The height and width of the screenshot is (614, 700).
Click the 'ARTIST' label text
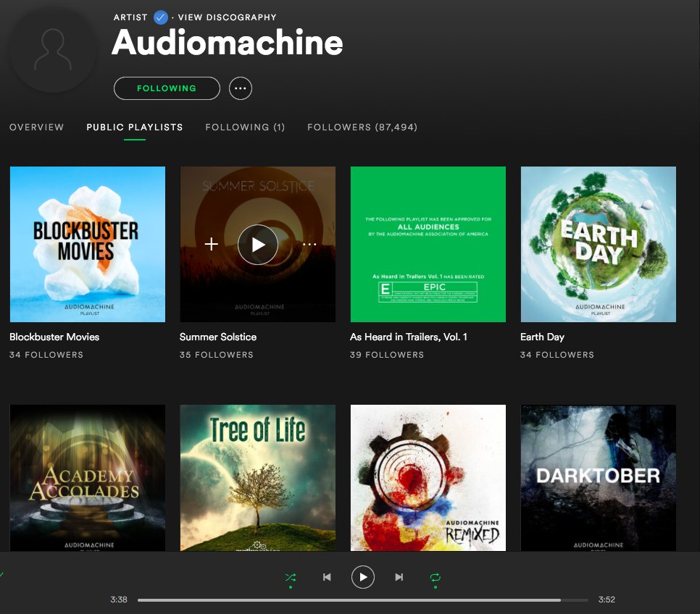pos(130,17)
